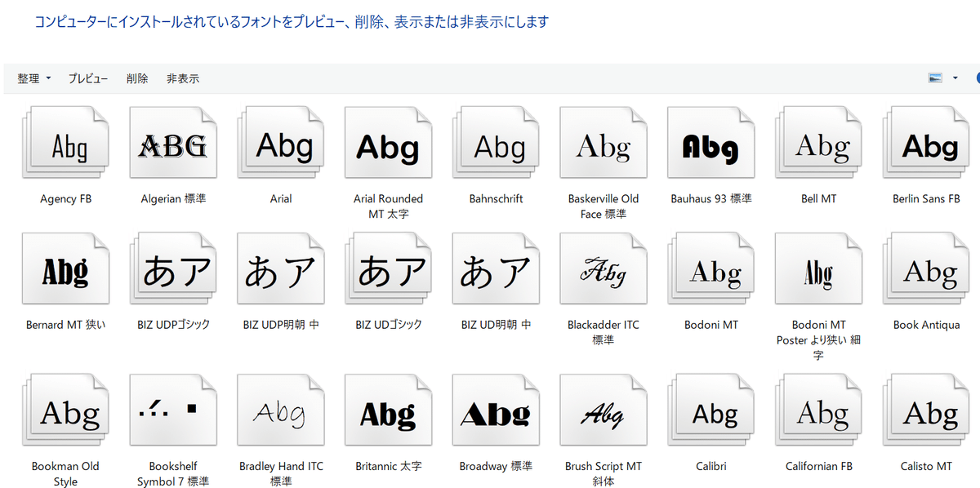Select the Bernard MT 狭い font icon
The image size is (980, 488).
tap(65, 268)
